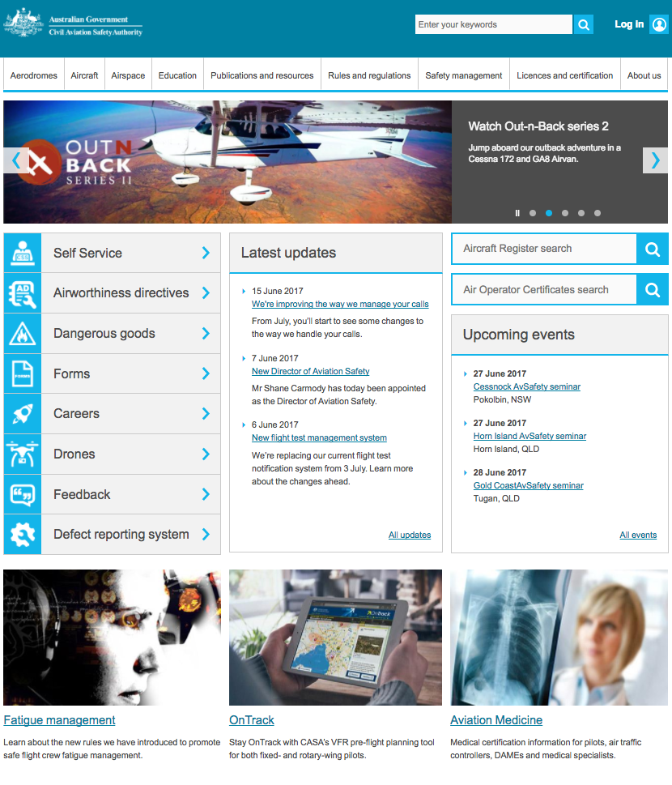672x785 pixels.
Task: Select the first carousel slide dot
Action: (x=533, y=213)
